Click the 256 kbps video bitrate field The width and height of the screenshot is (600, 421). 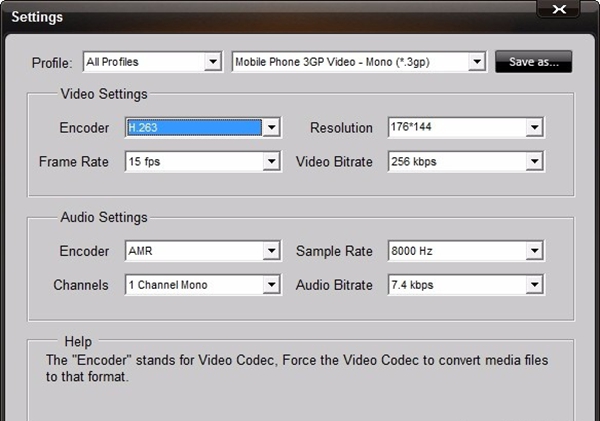coord(457,161)
